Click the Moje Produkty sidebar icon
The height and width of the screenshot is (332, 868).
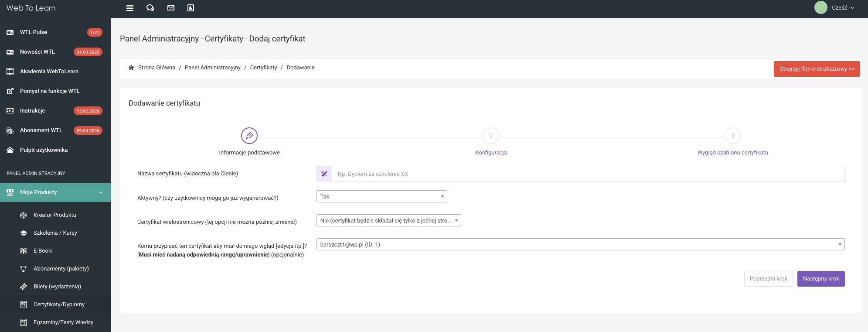click(10, 192)
